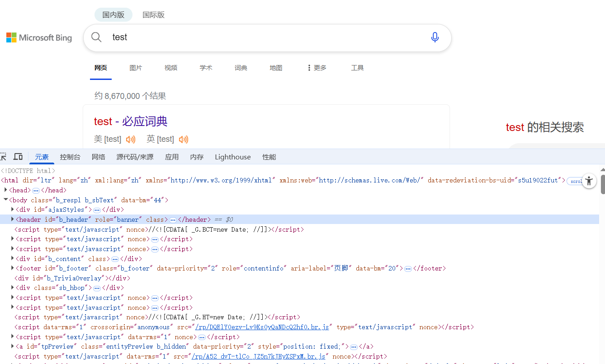
Task: Click ellipsis badge in b_content div row
Action: tap(115, 259)
